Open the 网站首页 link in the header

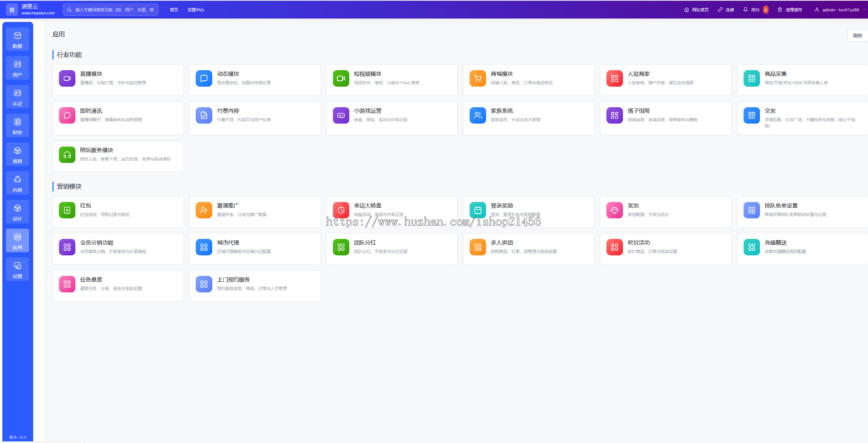tap(697, 9)
